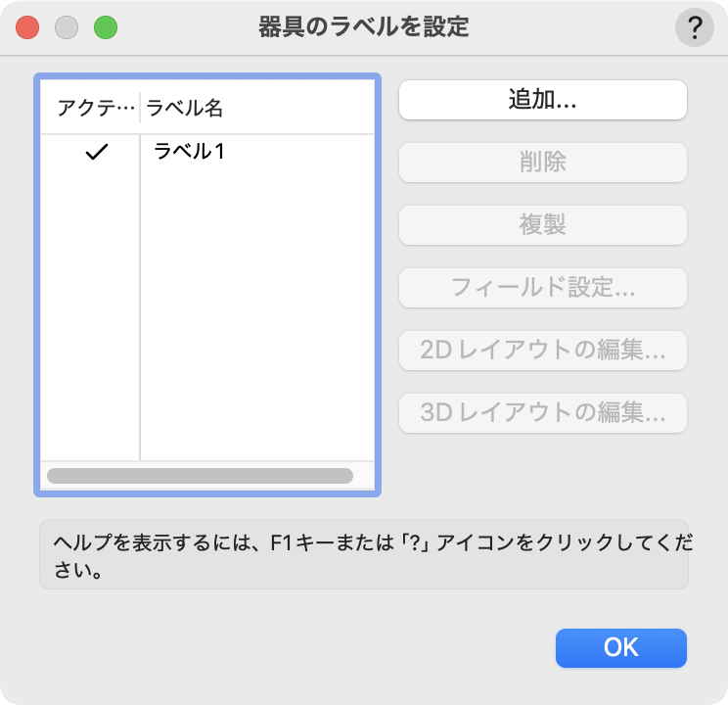Sort by the ラベル名 column header
The image size is (728, 705).
(x=256, y=108)
